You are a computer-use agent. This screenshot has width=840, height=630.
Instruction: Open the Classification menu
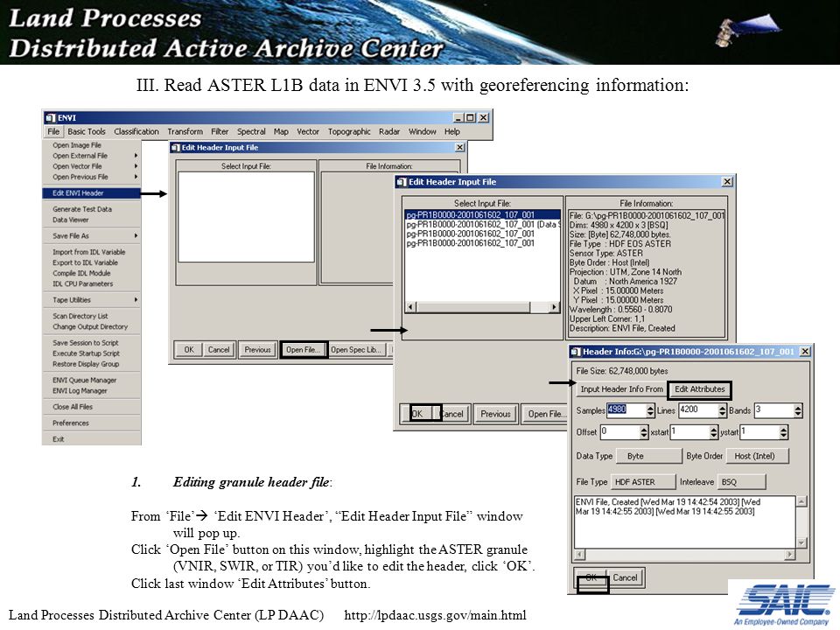click(x=136, y=132)
